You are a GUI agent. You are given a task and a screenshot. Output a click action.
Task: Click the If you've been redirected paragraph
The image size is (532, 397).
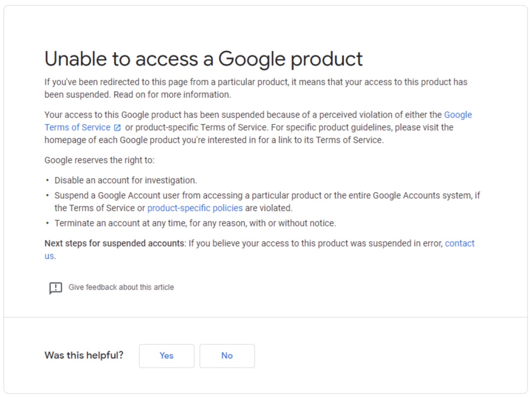pyautogui.click(x=256, y=88)
